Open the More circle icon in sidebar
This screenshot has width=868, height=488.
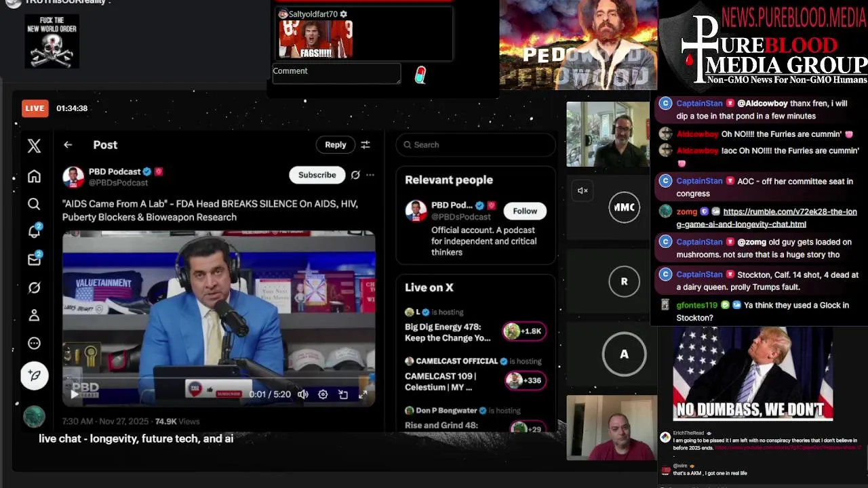[x=34, y=343]
